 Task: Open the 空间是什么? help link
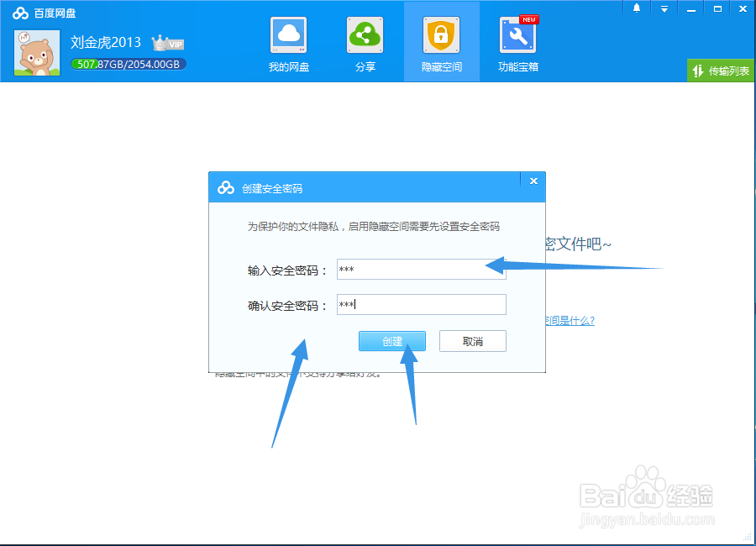[x=570, y=320]
